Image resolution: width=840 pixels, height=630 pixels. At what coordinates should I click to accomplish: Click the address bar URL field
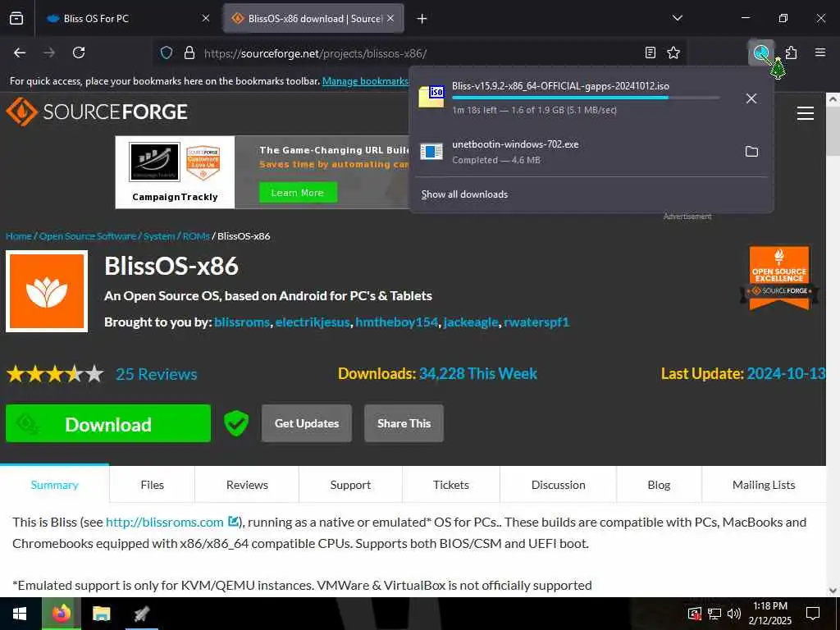[421, 52]
